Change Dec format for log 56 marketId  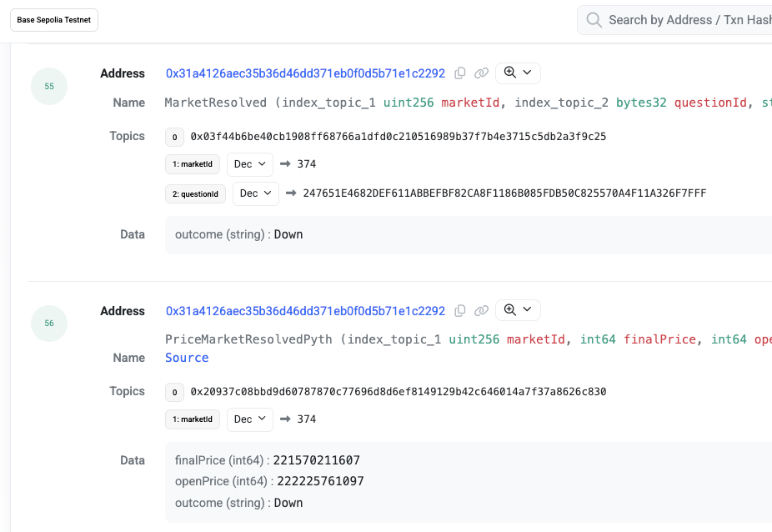[249, 419]
